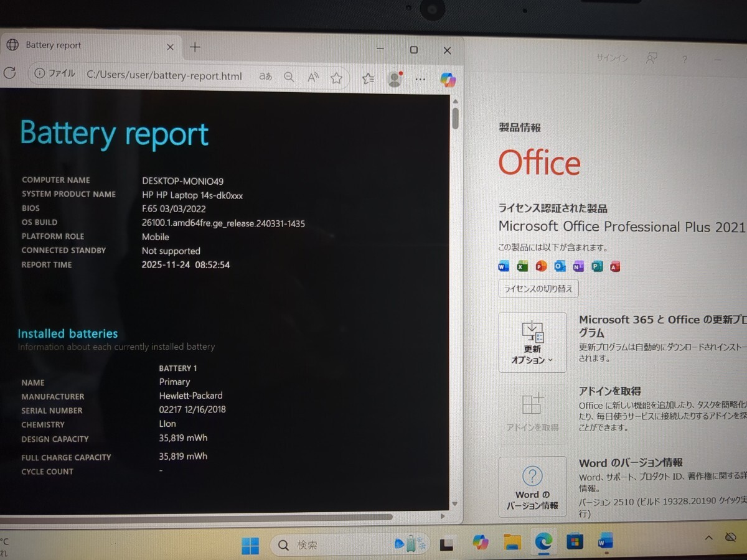
Task: Click the DESKTOP-MONIO49 computer name text
Action: 182,181
